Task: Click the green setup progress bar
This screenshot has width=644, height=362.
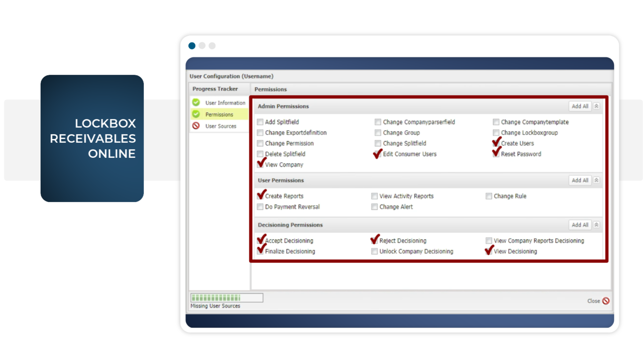Action: click(227, 298)
